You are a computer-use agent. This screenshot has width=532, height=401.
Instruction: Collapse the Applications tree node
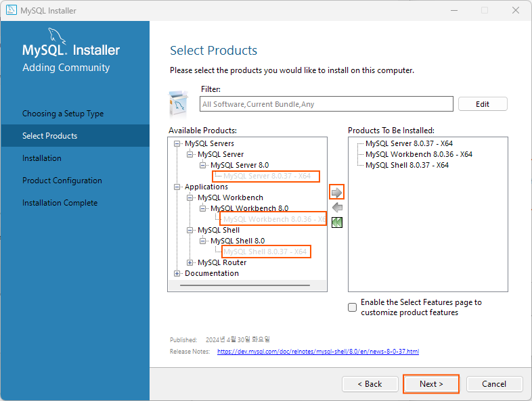(x=177, y=187)
